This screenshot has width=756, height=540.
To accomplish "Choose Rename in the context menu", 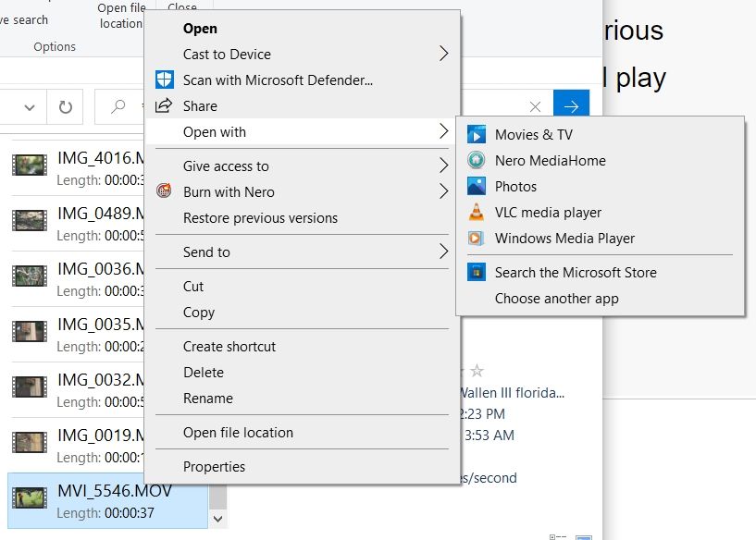I will (208, 399).
